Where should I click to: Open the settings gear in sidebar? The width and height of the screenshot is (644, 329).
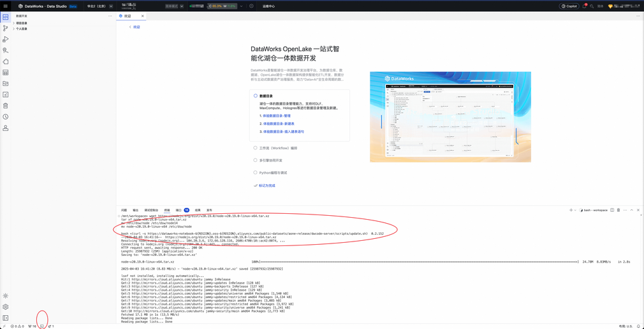pyautogui.click(x=6, y=307)
